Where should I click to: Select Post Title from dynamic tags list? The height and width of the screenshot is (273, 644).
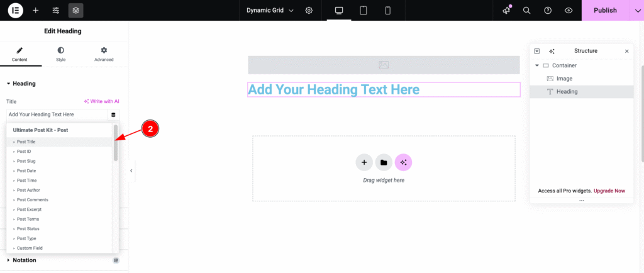point(26,142)
